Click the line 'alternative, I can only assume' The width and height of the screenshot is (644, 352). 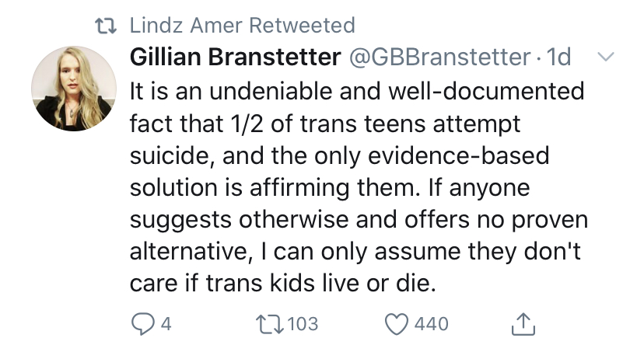355,251
